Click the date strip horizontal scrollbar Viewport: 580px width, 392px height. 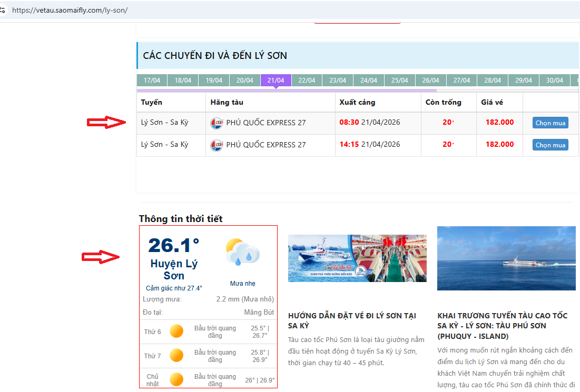(287, 90)
